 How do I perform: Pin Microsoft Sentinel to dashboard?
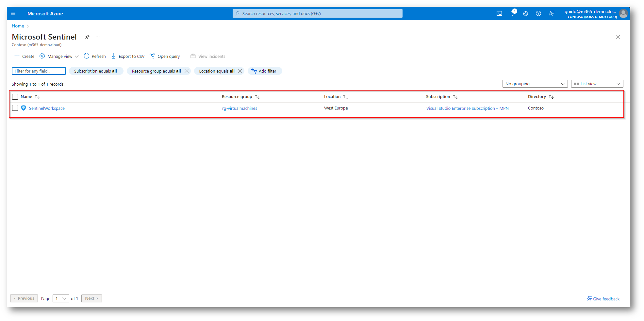pos(87,37)
